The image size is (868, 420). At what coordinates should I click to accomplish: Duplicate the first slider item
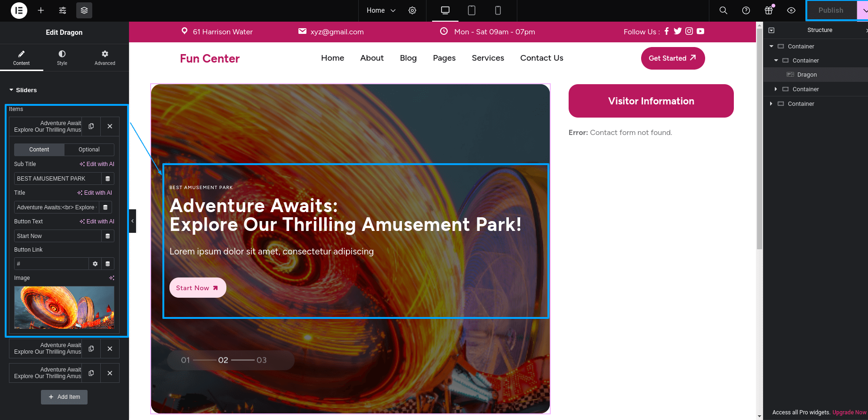click(91, 126)
